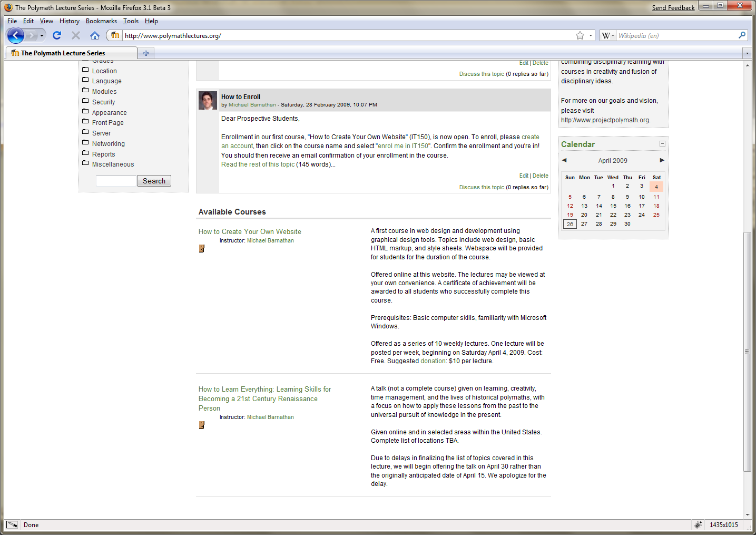Open the Bookmarks menu
This screenshot has width=756, height=535.
tap(101, 21)
